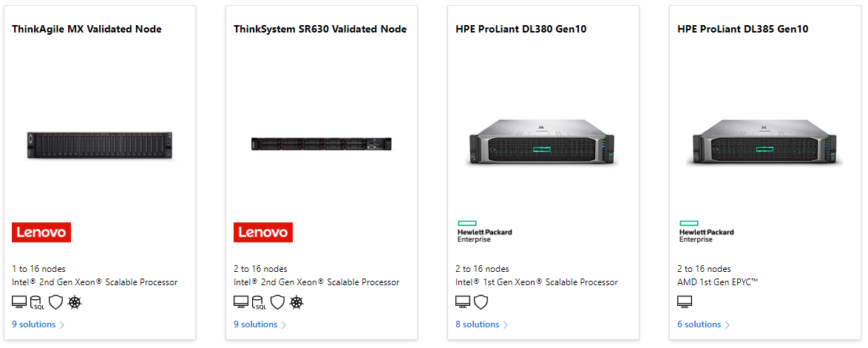
Task: Click the shield icon on HPE DL380 Gen10 card
Action: click(481, 301)
